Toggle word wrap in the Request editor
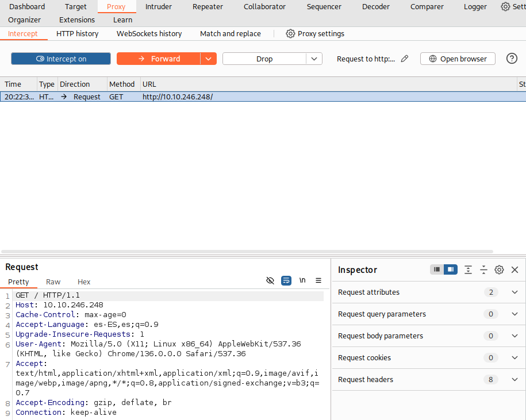Image resolution: width=526 pixels, height=420 pixels. (x=286, y=280)
